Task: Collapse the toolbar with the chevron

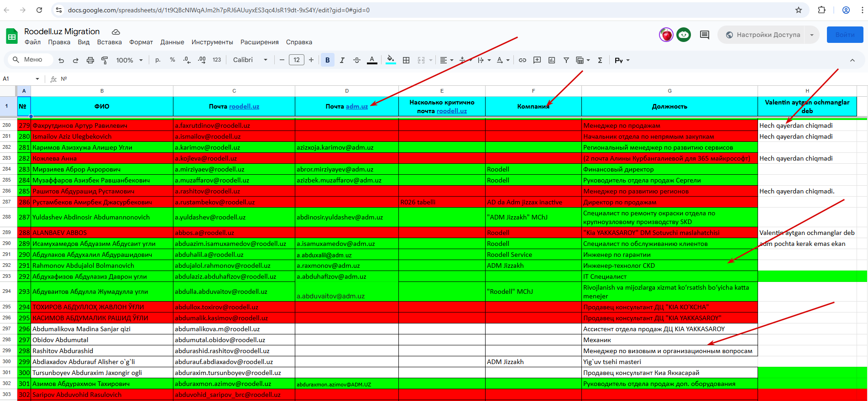Action: 852,60
